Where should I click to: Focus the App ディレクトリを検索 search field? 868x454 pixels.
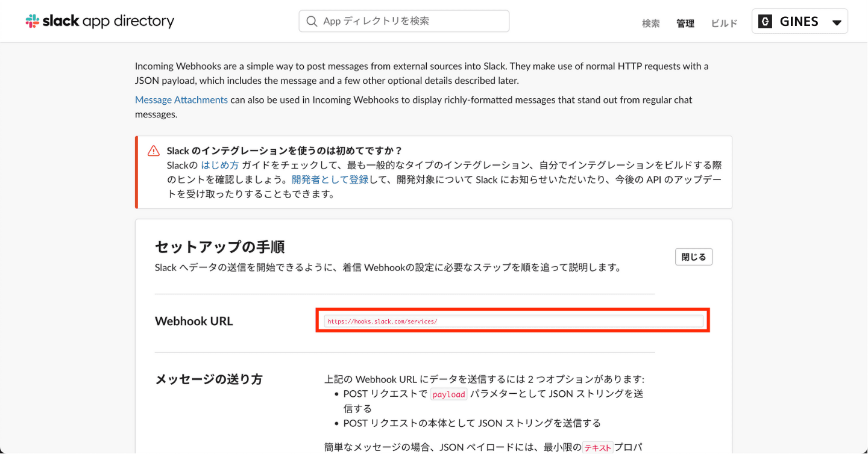pos(410,21)
